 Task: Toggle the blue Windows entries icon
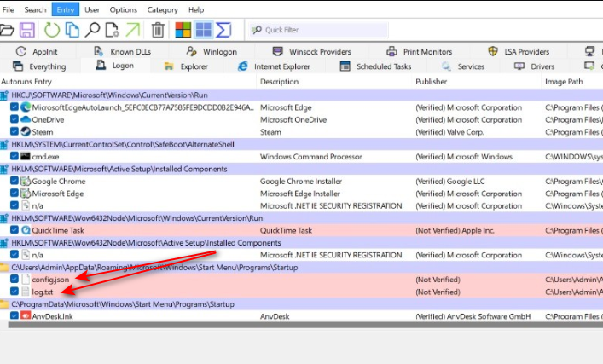click(204, 30)
